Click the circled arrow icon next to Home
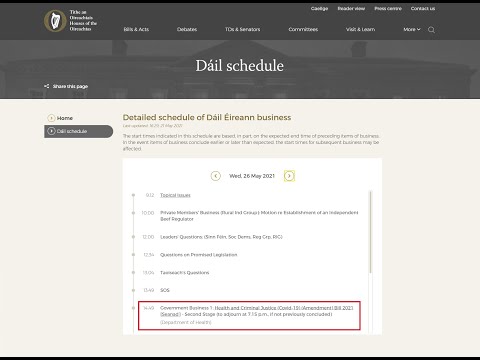480x360 pixels. pyautogui.click(x=51, y=118)
